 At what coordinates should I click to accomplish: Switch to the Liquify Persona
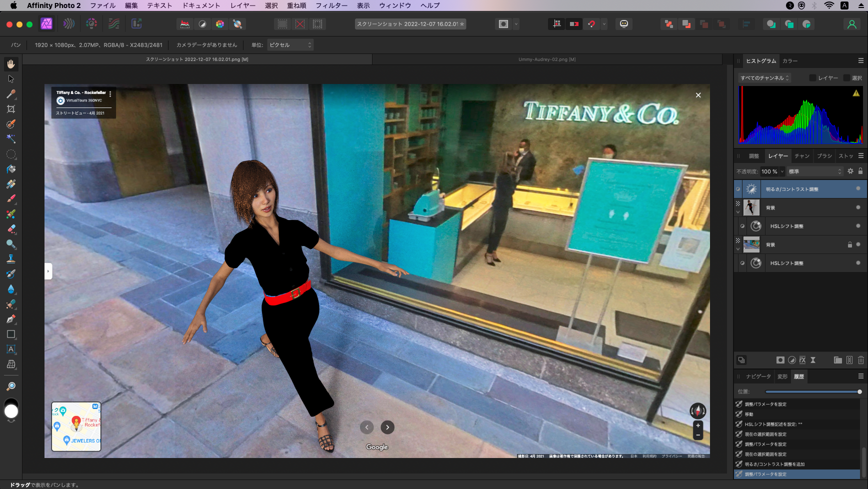(x=69, y=23)
